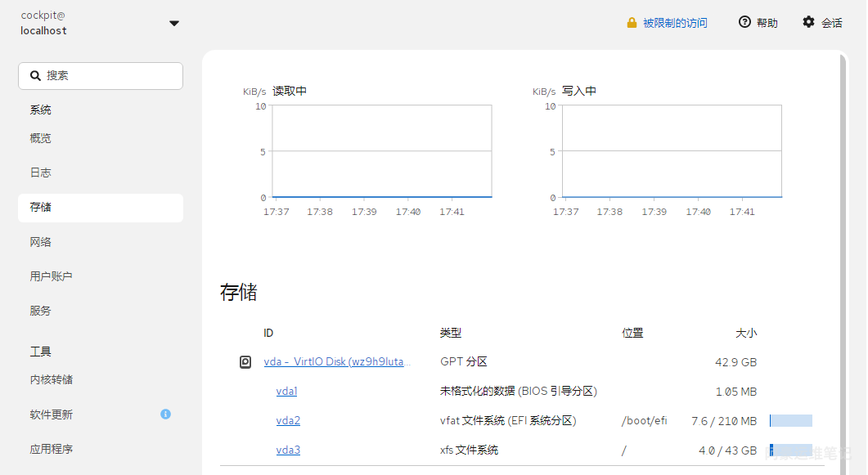Open 概览 overview page in sidebar

40,138
